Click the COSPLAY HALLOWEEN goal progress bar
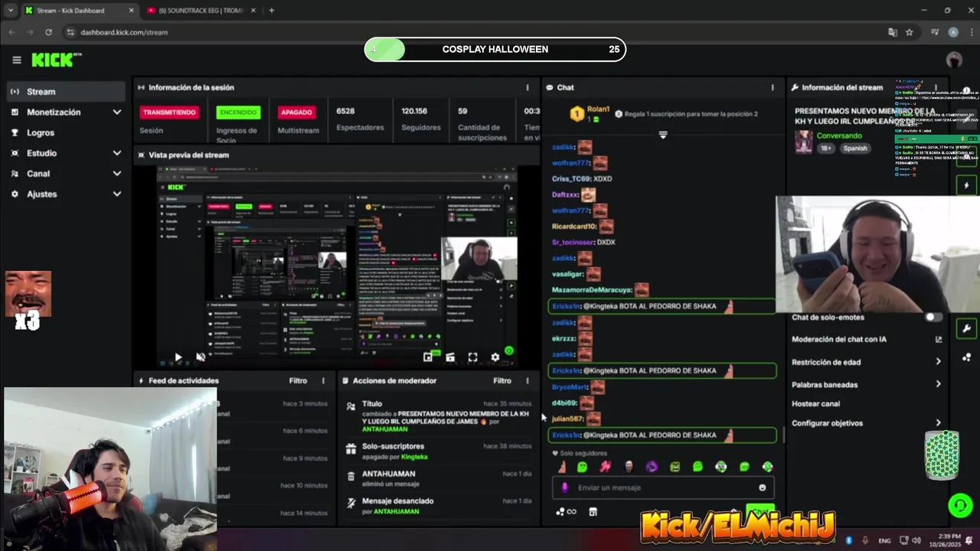Image resolution: width=980 pixels, height=551 pixels. pos(495,49)
